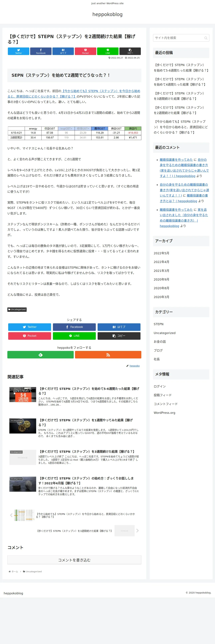Open previous post spreadsheet thumbnail
This screenshot has height=644, width=215.
pyautogui.click(x=24, y=515)
